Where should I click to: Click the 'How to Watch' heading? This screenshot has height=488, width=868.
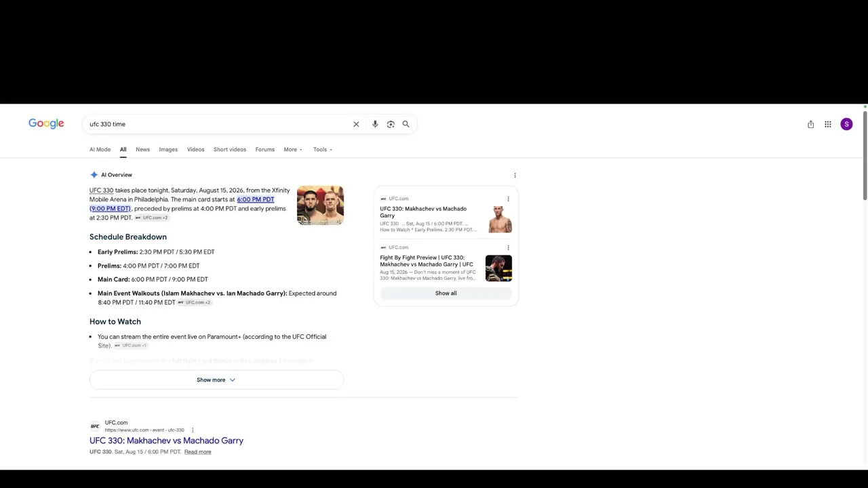[115, 322]
